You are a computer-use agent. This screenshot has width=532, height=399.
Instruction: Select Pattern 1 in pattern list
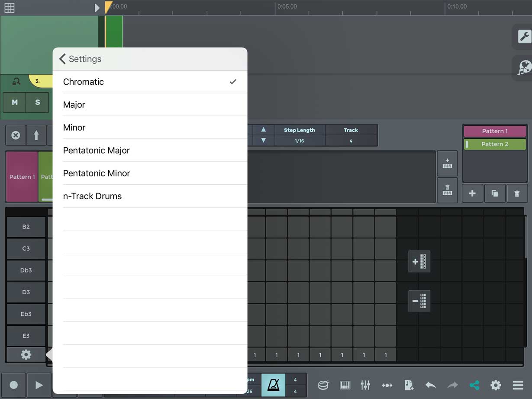[x=495, y=131]
